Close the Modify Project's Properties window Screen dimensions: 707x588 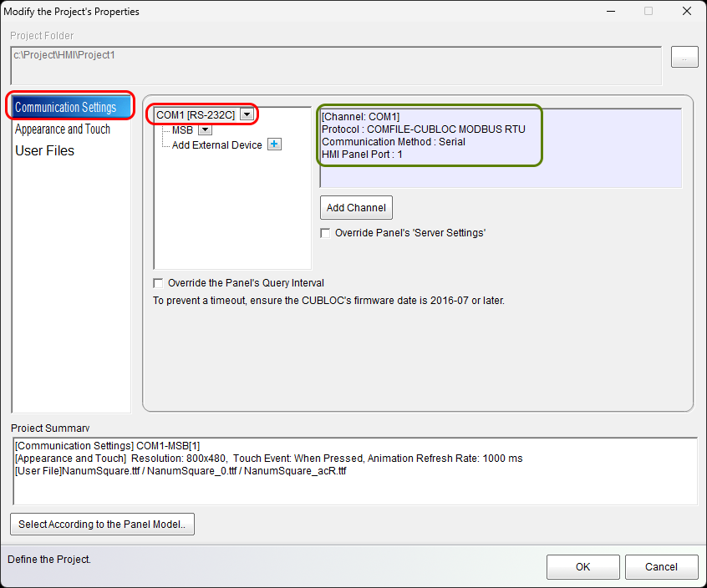pos(686,12)
